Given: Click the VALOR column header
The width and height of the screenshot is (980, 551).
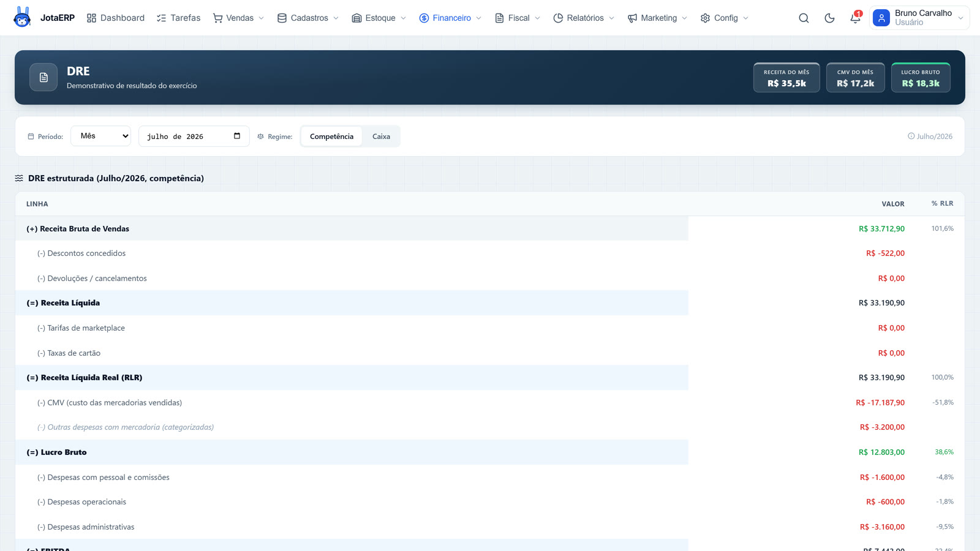Looking at the screenshot, I should (x=893, y=204).
